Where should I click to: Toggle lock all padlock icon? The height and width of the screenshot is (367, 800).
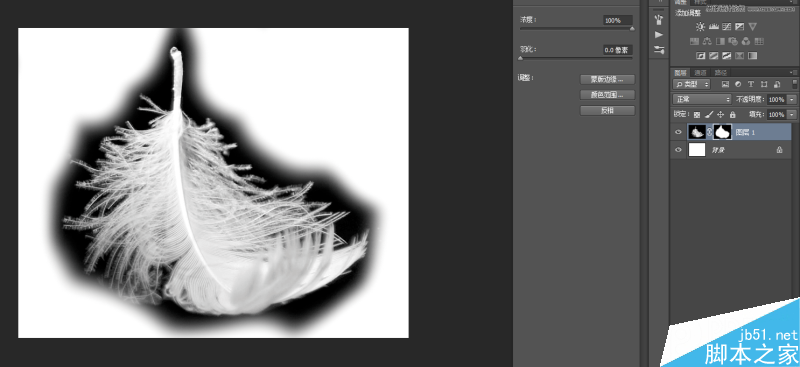tap(733, 114)
